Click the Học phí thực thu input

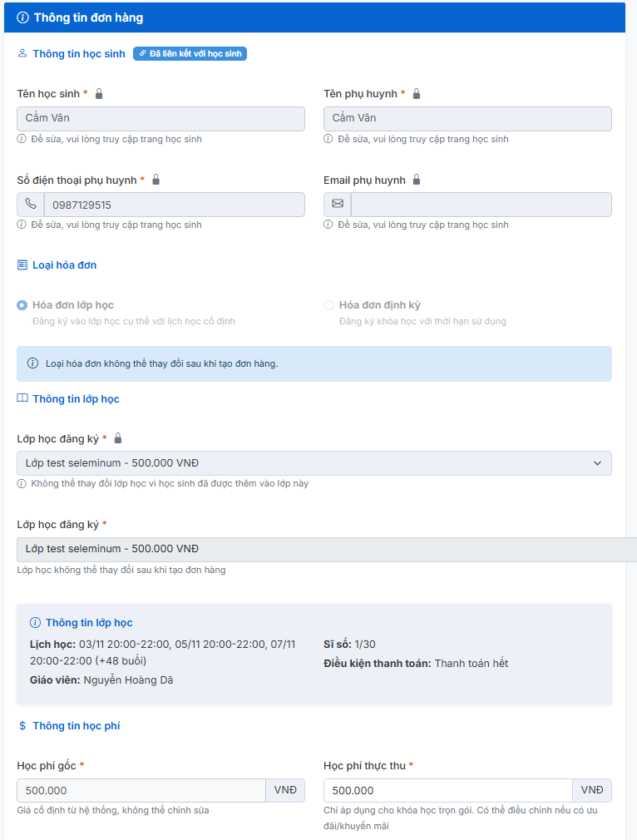click(x=447, y=790)
